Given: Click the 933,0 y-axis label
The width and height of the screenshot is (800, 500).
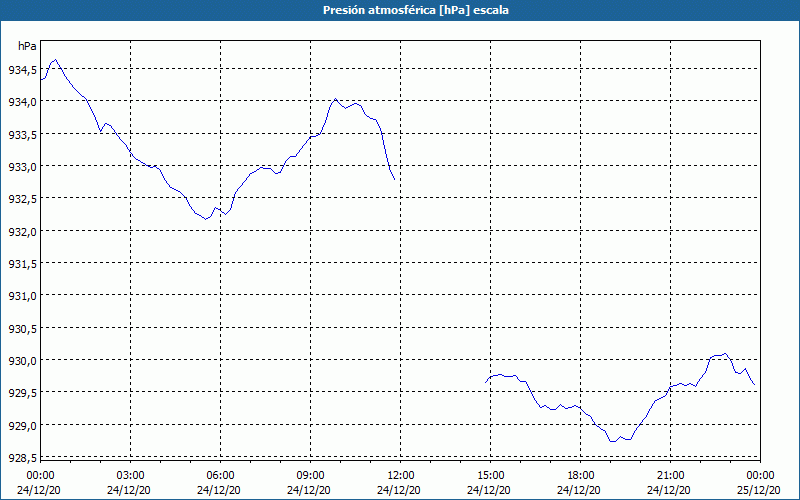Looking at the screenshot, I should [22, 167].
